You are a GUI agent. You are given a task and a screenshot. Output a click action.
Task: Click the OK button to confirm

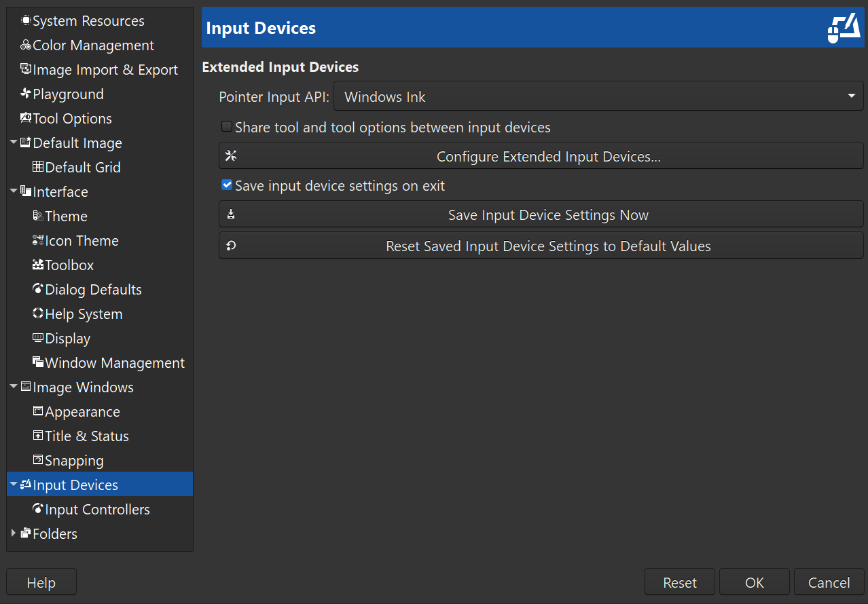pyautogui.click(x=754, y=583)
